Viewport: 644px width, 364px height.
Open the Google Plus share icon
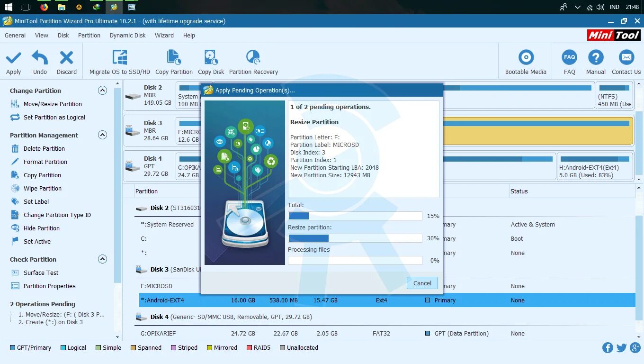tap(635, 348)
